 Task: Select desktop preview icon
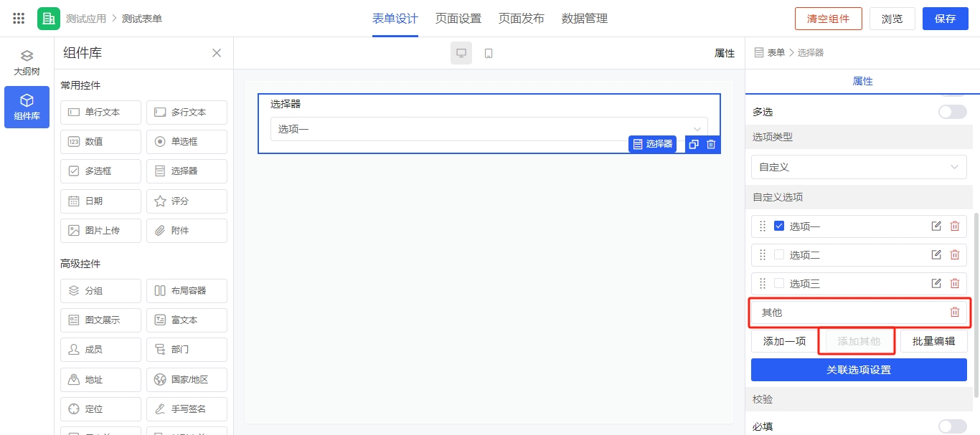tap(461, 53)
